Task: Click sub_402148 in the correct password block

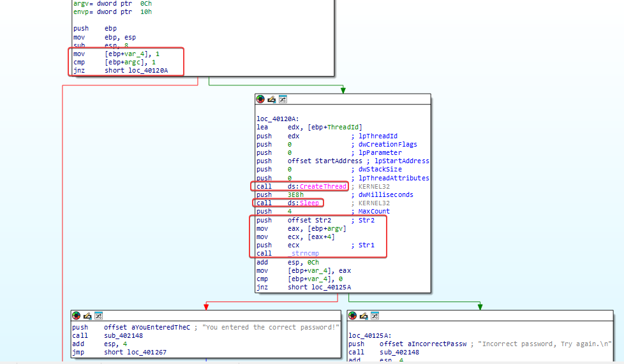Action: tap(123, 335)
